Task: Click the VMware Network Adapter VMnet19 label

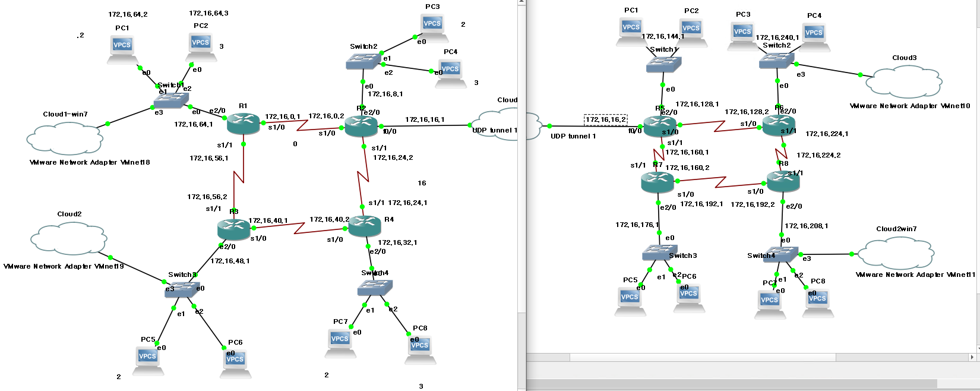Action: (64, 266)
